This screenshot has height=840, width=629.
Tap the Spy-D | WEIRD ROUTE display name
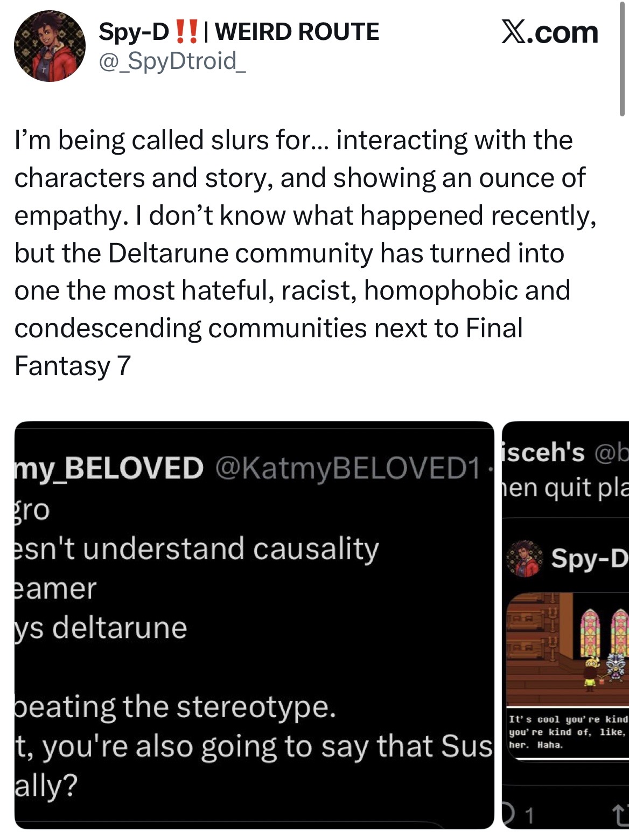(239, 32)
